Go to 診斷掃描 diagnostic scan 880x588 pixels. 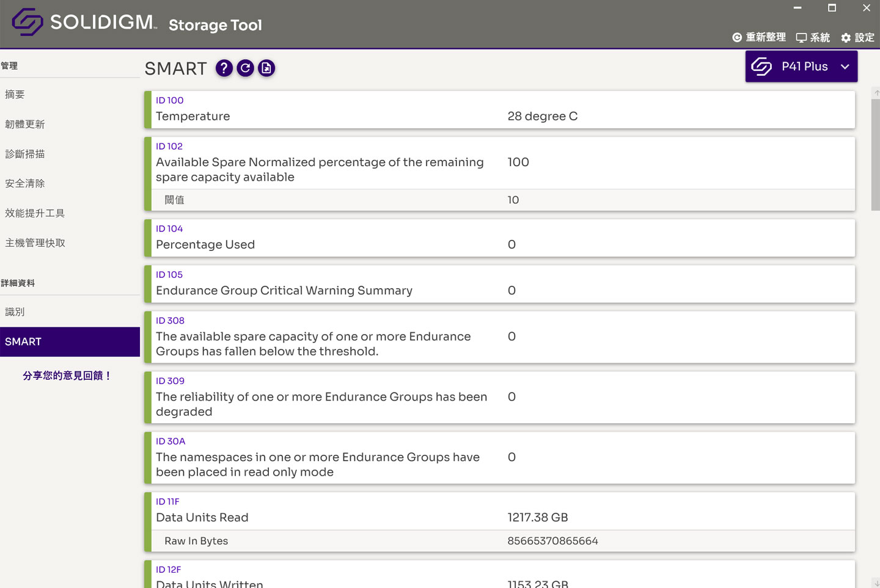click(x=25, y=154)
